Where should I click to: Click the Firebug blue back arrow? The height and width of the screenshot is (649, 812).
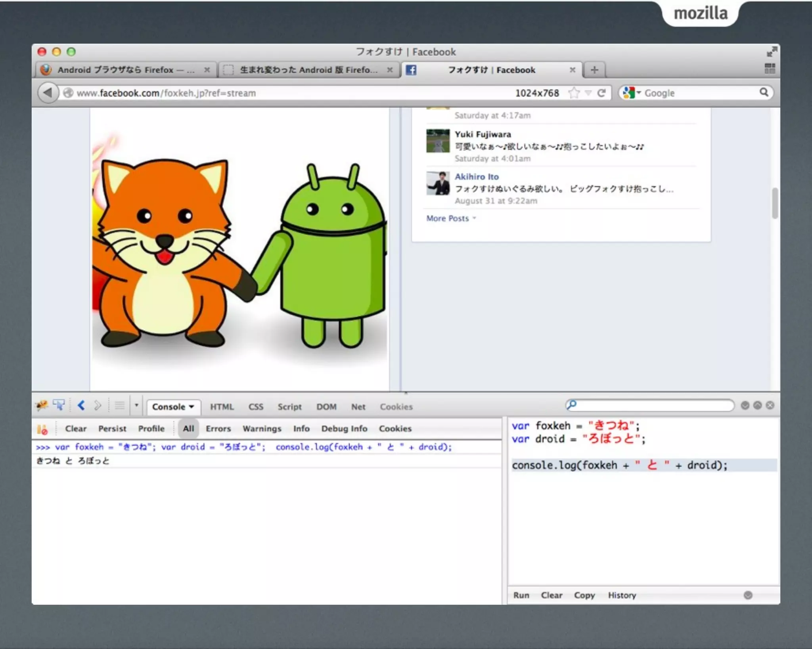81,405
